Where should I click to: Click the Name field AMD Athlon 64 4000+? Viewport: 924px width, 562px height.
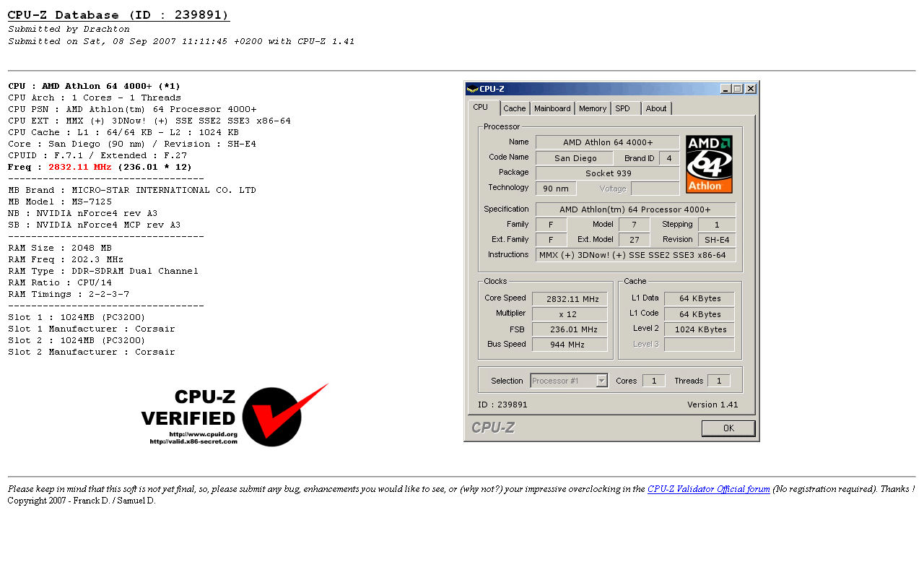[x=608, y=142]
